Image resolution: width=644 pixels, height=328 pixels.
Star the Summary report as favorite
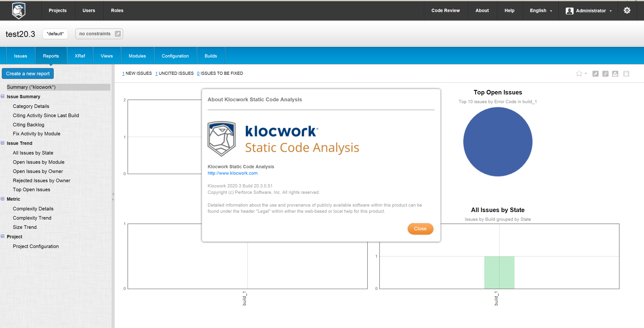point(579,73)
